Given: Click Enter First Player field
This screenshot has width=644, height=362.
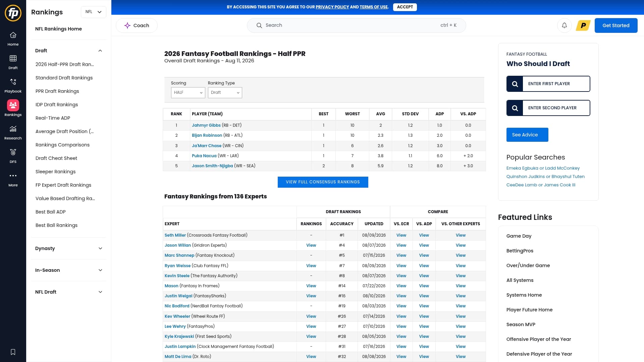Looking at the screenshot, I should coord(556,84).
